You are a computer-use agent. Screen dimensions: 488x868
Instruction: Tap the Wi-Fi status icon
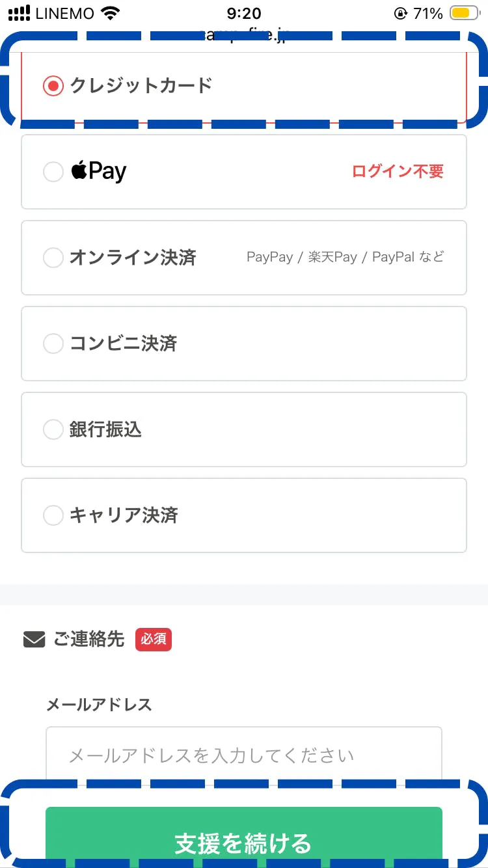(111, 14)
